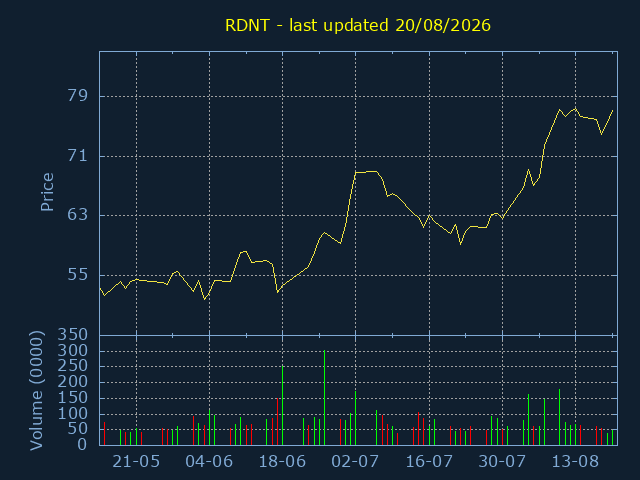Click the RDNT last updated chart title
Image resolution: width=640 pixels, height=480 pixels.
358,25
